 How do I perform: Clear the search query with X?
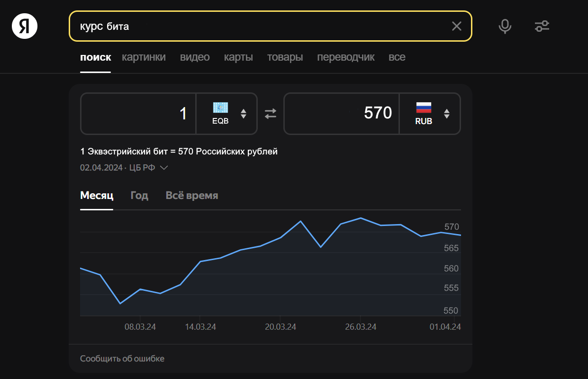click(x=456, y=26)
